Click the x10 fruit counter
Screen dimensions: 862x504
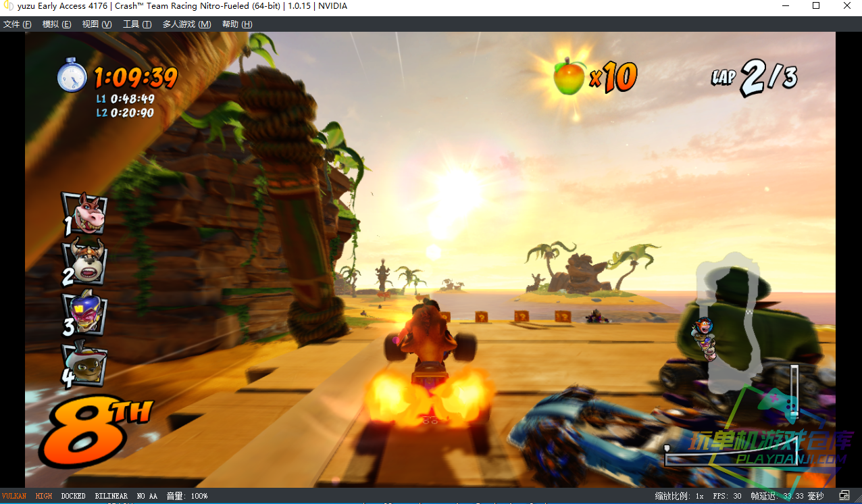click(613, 77)
